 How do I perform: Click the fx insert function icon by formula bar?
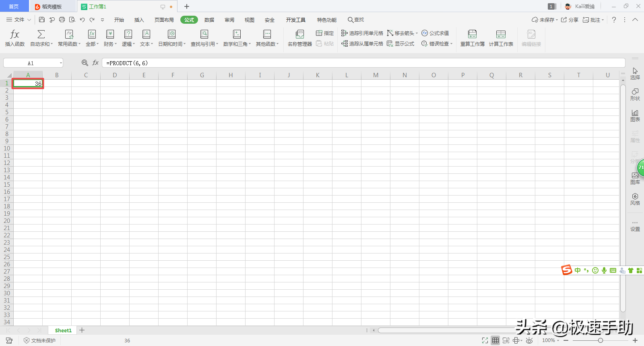tap(95, 63)
